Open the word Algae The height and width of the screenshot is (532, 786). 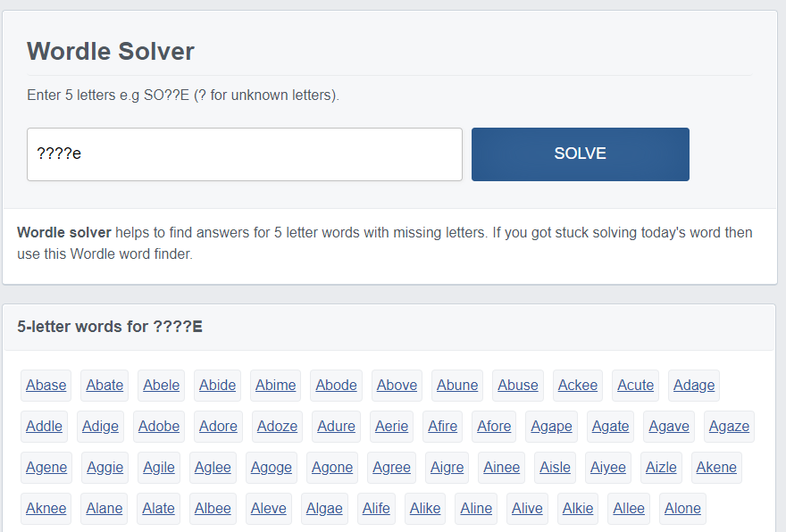324,508
